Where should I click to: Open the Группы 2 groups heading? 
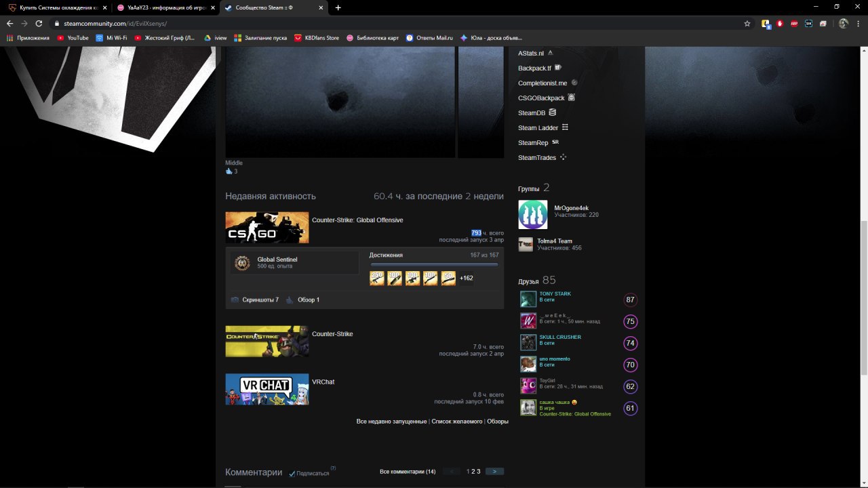(534, 188)
